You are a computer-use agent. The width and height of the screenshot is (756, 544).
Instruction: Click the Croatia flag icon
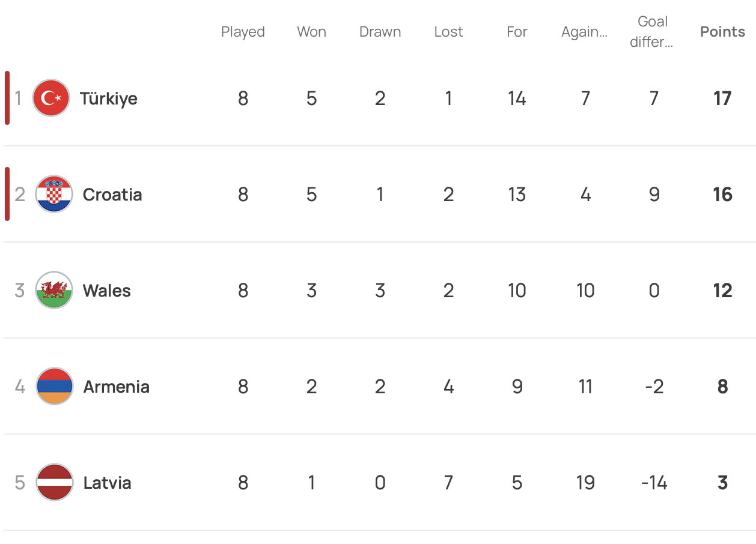click(54, 194)
